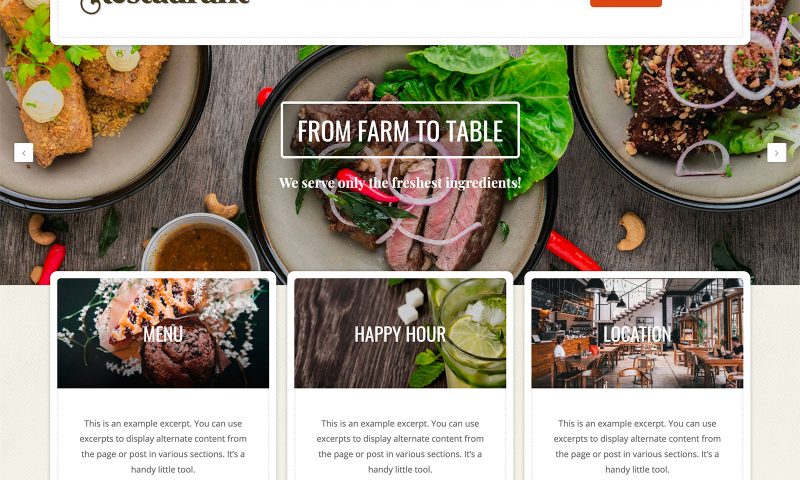
Task: Click the excerpt text under Location card
Action: [637, 446]
